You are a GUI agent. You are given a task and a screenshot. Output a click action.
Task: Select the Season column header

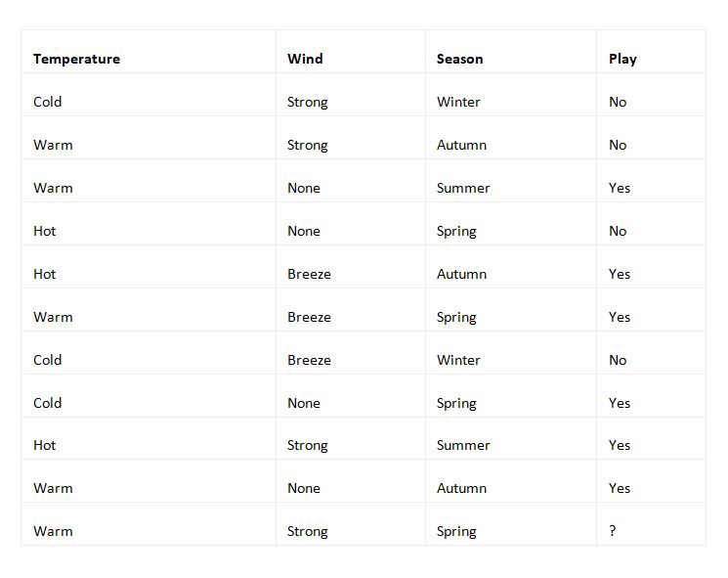[x=459, y=59]
